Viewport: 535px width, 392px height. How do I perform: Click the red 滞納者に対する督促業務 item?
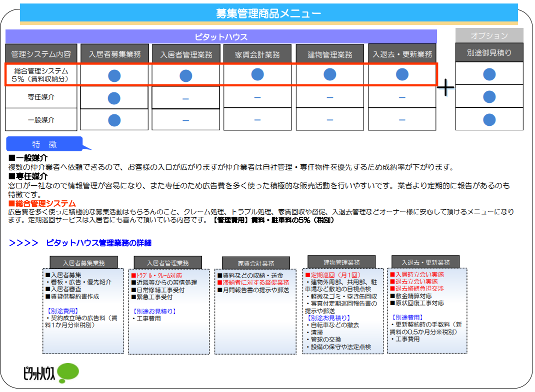(253, 283)
